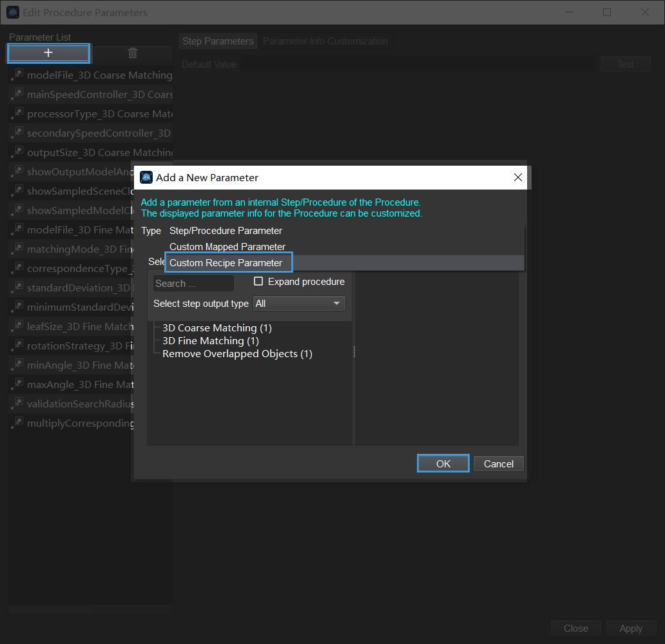Enable the Expand procedure checkbox
Viewport: 665px width, 644px height.
coord(259,282)
